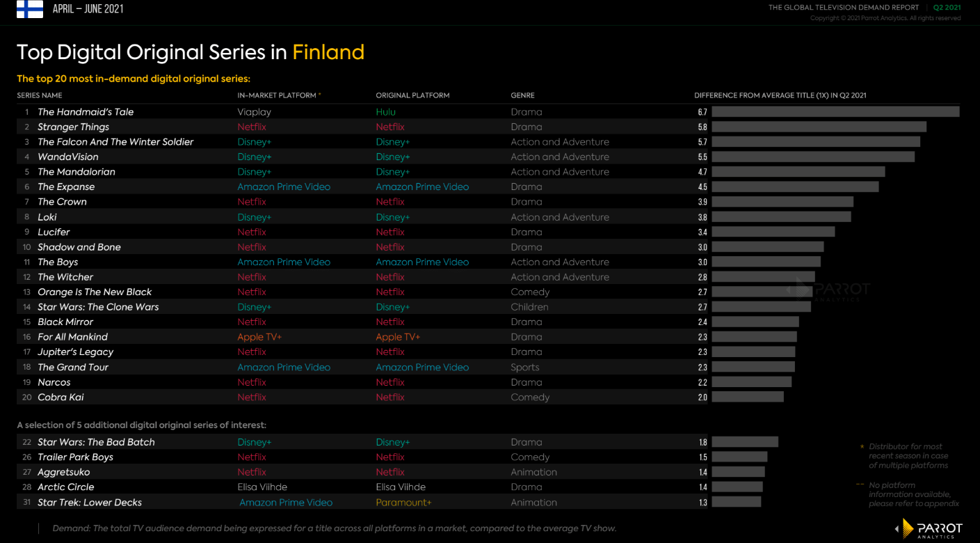Click the Parrot watermark logo in the chart

pos(829,290)
